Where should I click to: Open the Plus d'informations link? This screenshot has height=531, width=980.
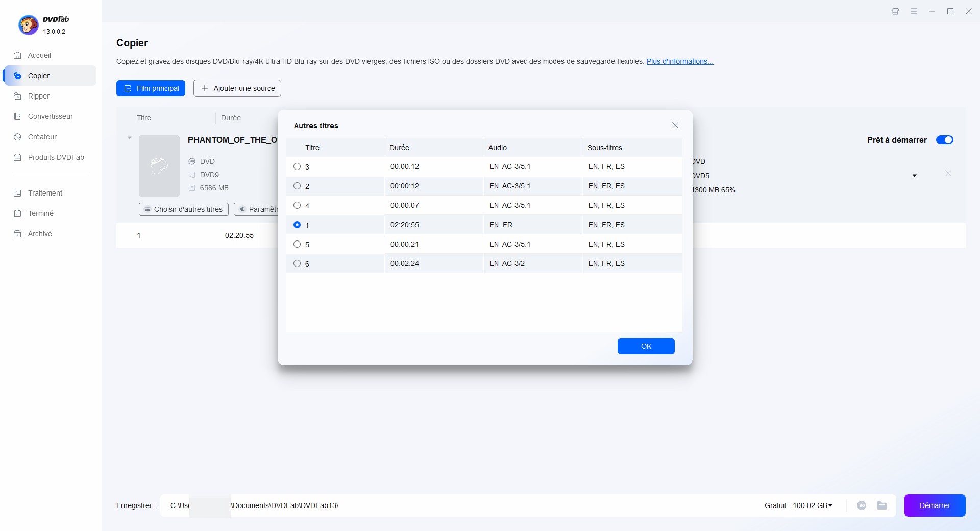679,61
